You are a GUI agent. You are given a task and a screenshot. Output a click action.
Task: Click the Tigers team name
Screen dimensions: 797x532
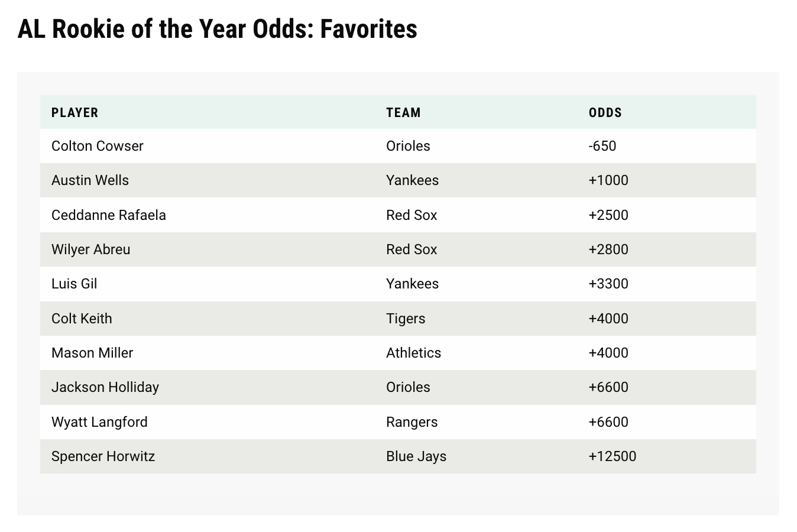tap(406, 319)
